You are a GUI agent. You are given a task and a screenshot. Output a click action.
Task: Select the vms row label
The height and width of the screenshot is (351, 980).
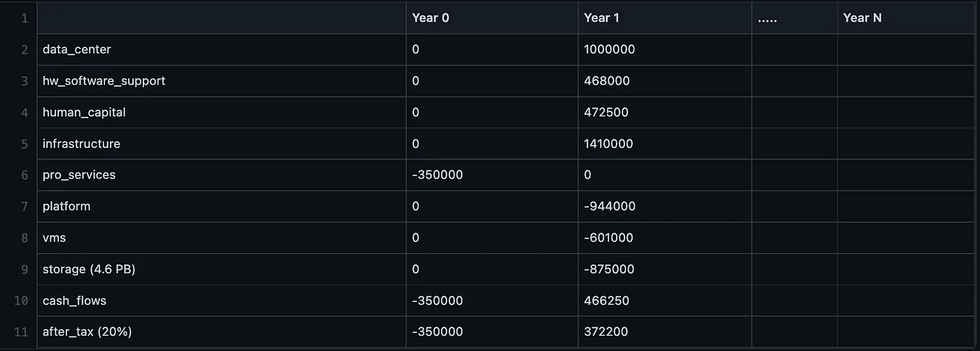click(55, 238)
